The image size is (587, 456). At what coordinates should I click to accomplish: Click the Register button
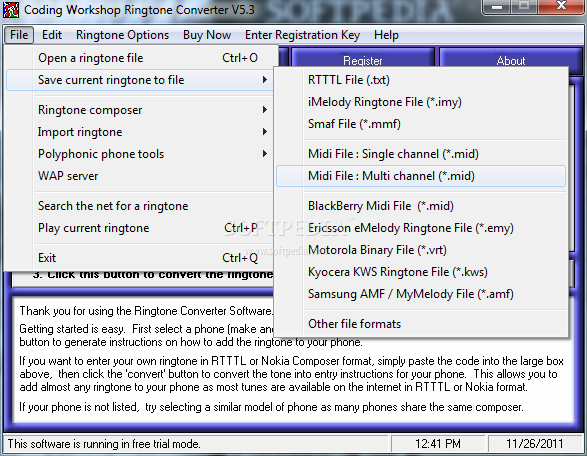pos(363,58)
